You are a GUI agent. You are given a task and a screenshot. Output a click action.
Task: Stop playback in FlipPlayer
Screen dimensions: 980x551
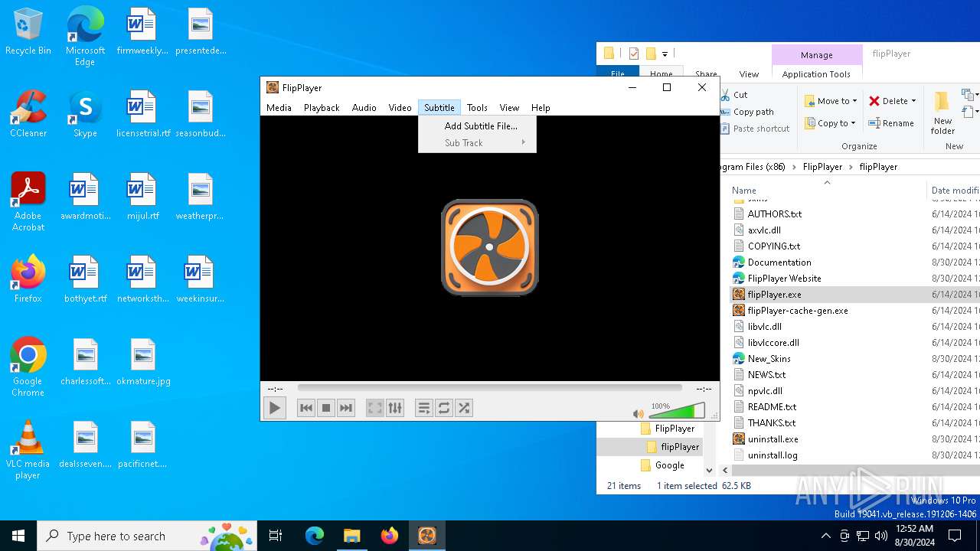326,408
